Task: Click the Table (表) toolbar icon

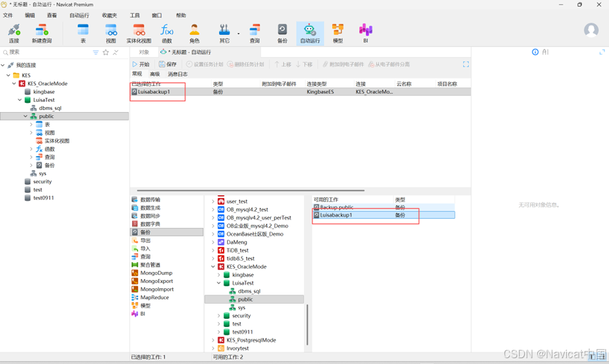Action: 83,33
